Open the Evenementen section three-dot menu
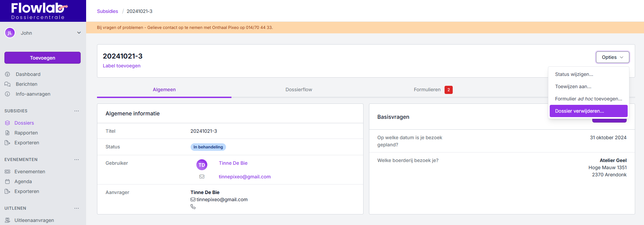Screen dimensions: 644x225 (x=77, y=160)
